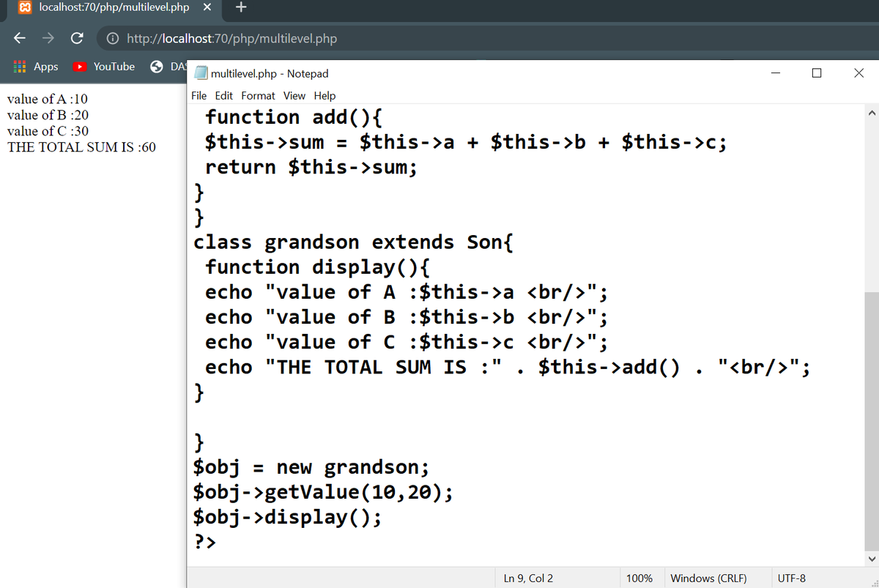
Task: Open the View menu in Notepad
Action: (294, 95)
